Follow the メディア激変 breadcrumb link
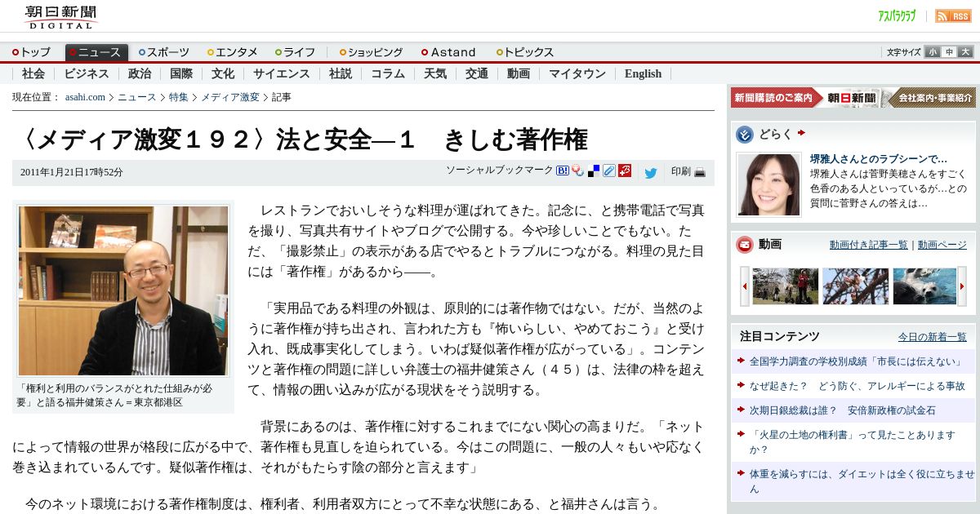The image size is (980, 514). click(x=230, y=97)
